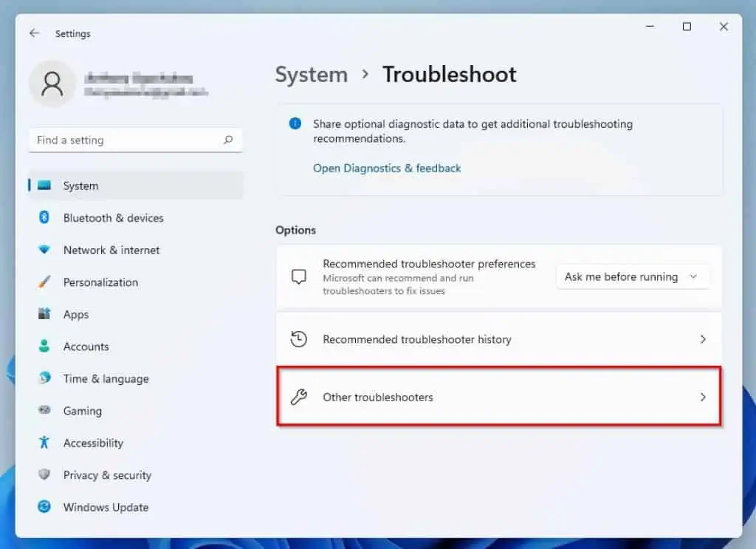This screenshot has height=549, width=756.
Task: Click the Network wifi icon in sidebar
Action: tap(44, 250)
